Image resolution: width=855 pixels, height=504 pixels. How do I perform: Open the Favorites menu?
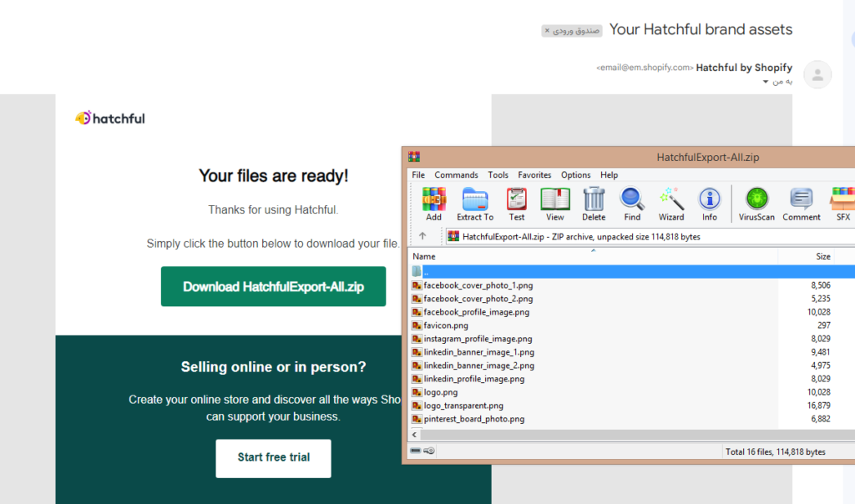(534, 175)
